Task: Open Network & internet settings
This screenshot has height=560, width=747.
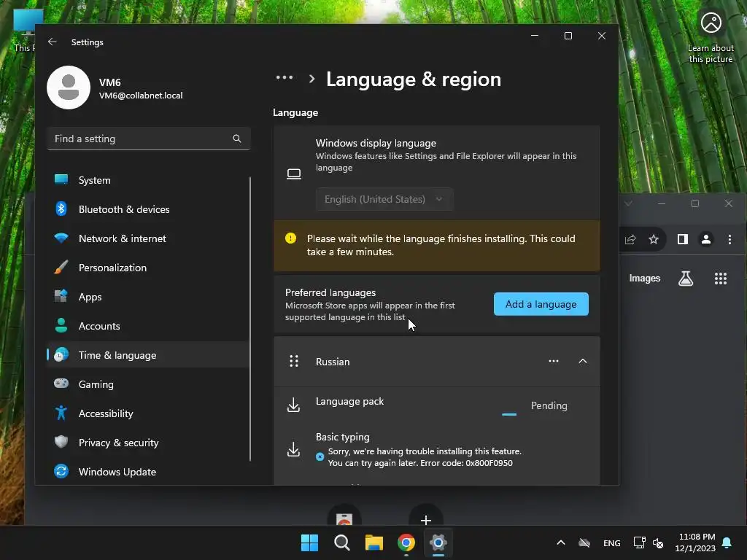Action: (147, 238)
